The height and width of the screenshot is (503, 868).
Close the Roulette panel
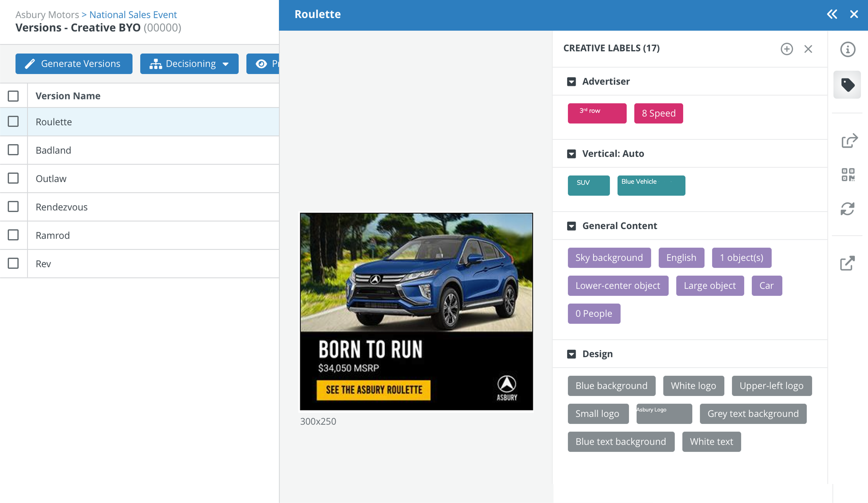click(853, 14)
